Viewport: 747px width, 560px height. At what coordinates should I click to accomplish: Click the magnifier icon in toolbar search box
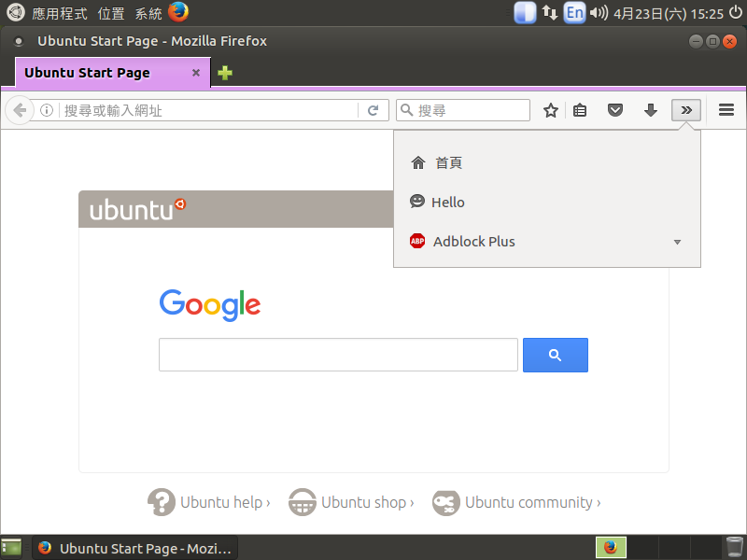tap(406, 110)
